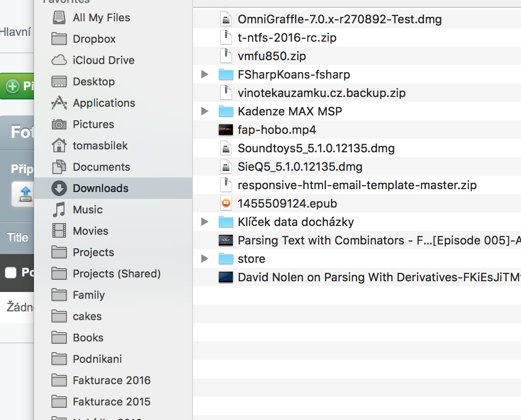Select SieQ5_5.1.0.12135.dmg file

coord(300,167)
